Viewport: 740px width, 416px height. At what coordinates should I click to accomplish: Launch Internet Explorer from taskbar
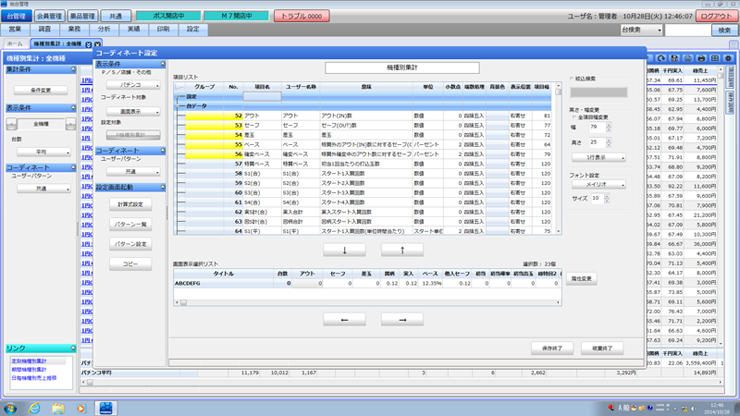[x=34, y=408]
